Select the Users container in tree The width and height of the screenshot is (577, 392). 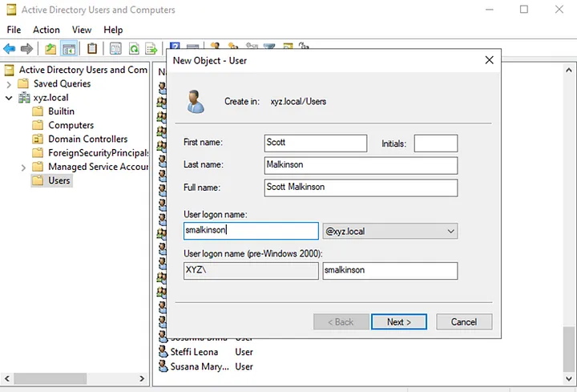(59, 180)
